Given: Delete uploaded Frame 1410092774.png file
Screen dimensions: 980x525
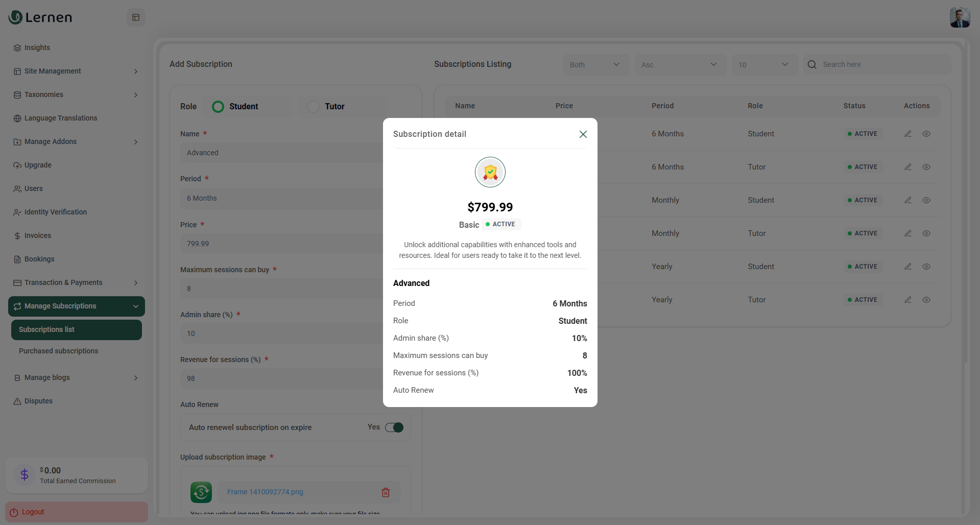Looking at the screenshot, I should pyautogui.click(x=386, y=492).
